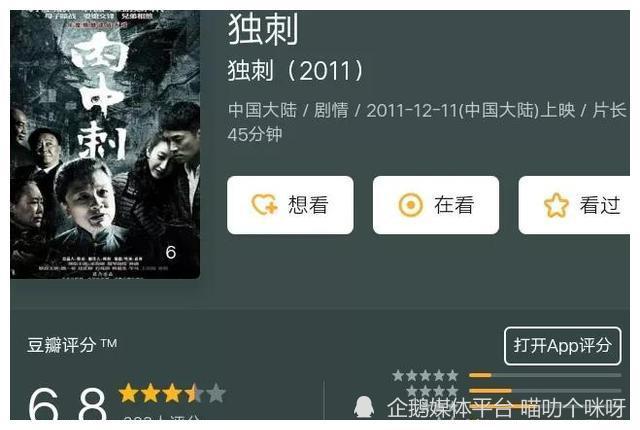Viewport: 640px width, 430px height.
Task: Click the penguin logo in the watermark
Action: point(364,407)
